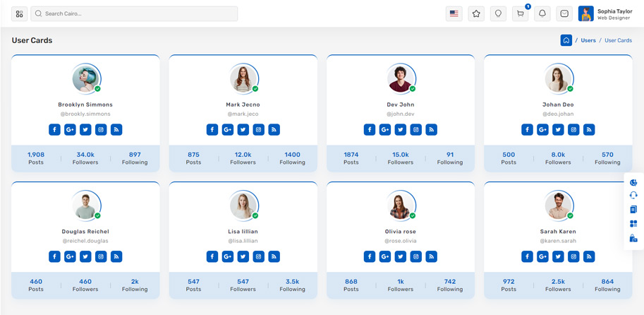Open the messages envelope icon
Screen dimensions: 644x315
[x=564, y=13]
